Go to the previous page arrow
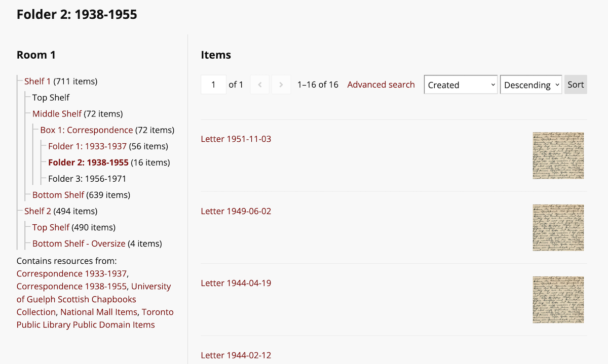Screen dimensions: 608x364 coord(260,85)
